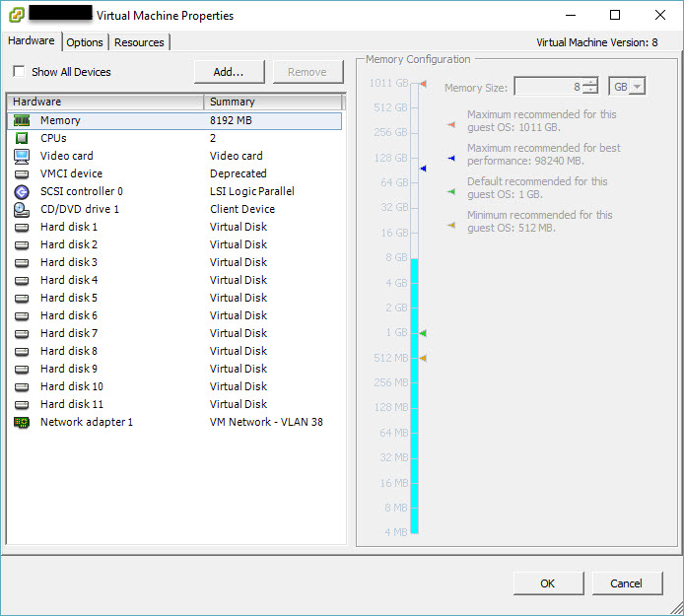Image resolution: width=684 pixels, height=616 pixels.
Task: Click the CD/DVD drive 1 disc icon
Action: point(22,209)
